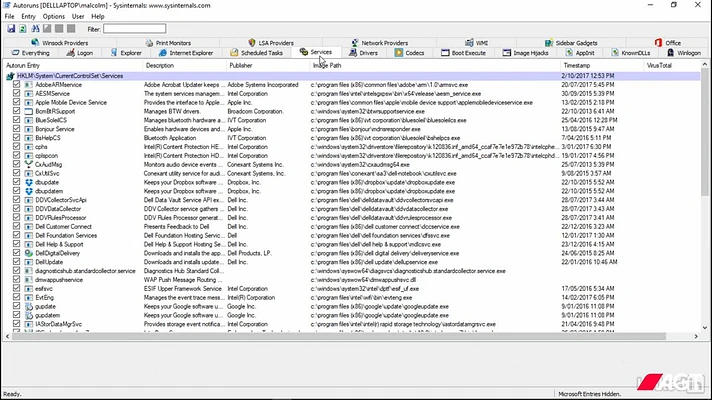The height and width of the screenshot is (400, 712).
Task: Click the Network Providers tab icon
Action: pos(355,43)
